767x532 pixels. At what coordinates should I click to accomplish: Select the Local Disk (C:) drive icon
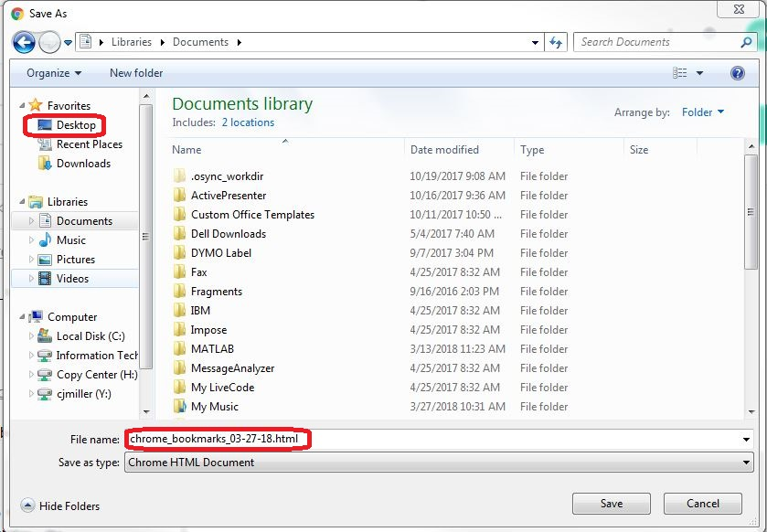pyautogui.click(x=46, y=335)
